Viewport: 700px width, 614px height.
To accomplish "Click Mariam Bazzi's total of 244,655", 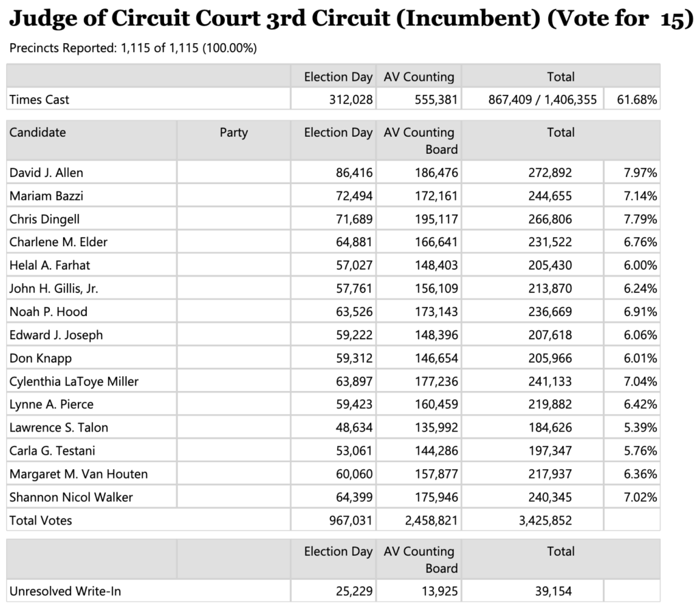I will pos(549,196).
